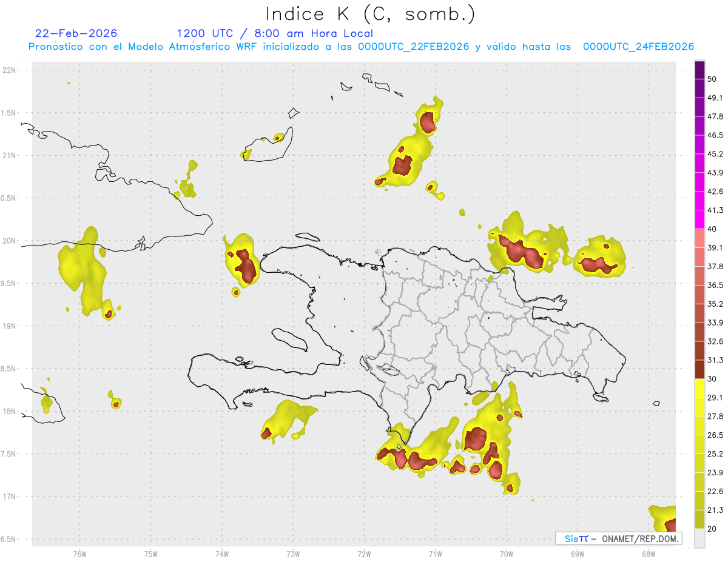Click the "33.9" colorbar value
Viewport: 728px width, 562px height.
pyautogui.click(x=715, y=323)
